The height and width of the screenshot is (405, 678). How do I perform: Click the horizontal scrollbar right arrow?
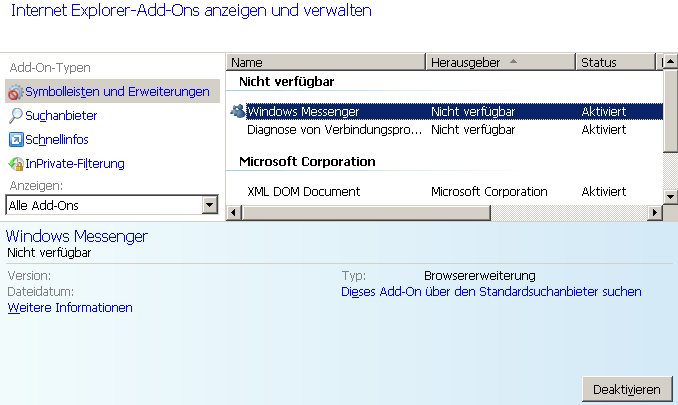[655, 213]
